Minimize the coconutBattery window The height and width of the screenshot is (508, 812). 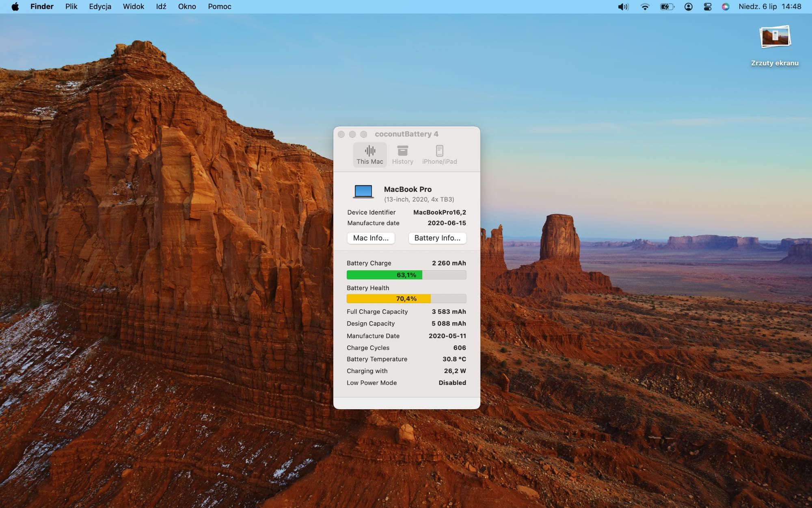352,134
